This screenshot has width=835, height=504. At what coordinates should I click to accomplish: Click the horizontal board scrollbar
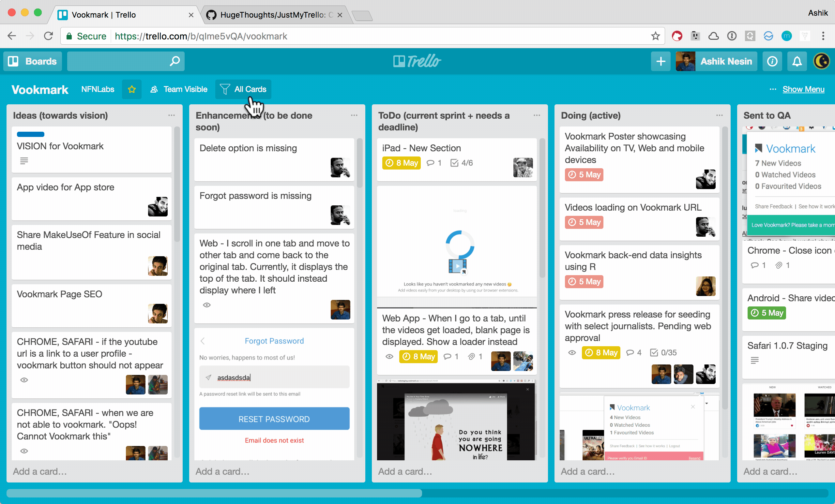[214, 493]
